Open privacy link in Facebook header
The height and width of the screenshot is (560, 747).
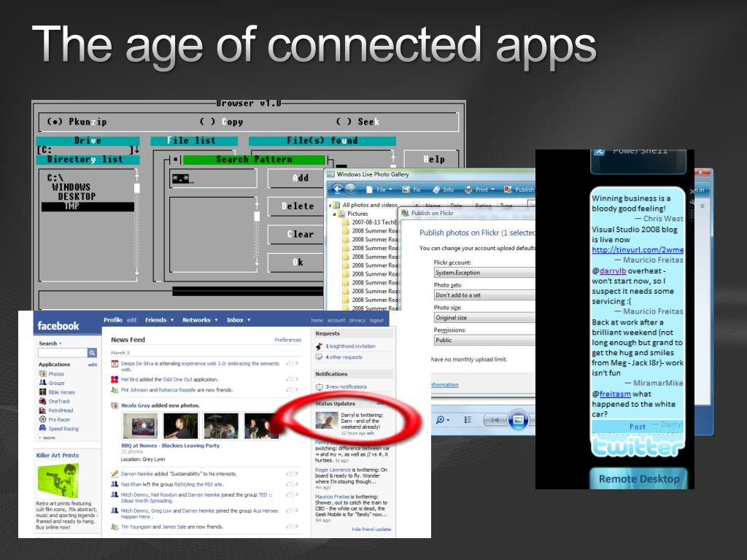[x=357, y=321]
